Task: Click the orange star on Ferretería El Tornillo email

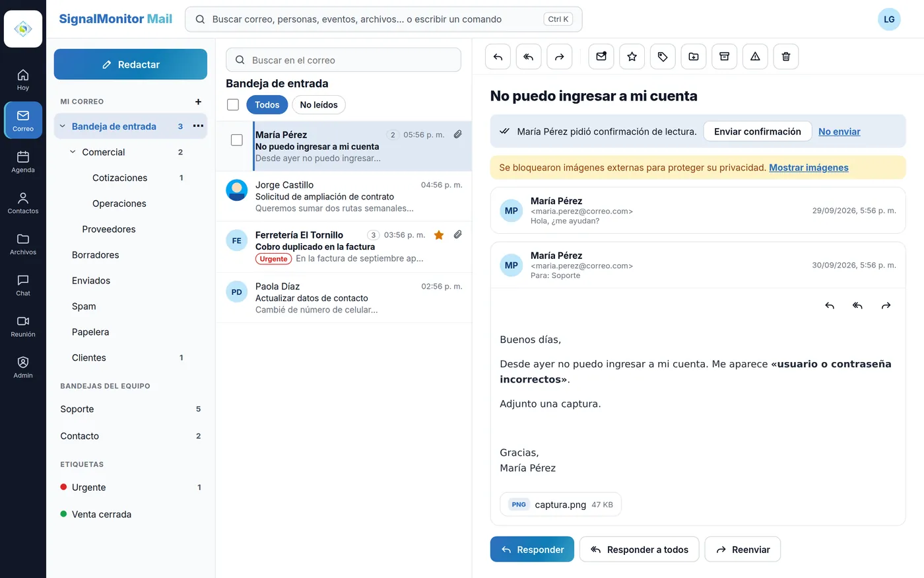Action: click(x=439, y=235)
